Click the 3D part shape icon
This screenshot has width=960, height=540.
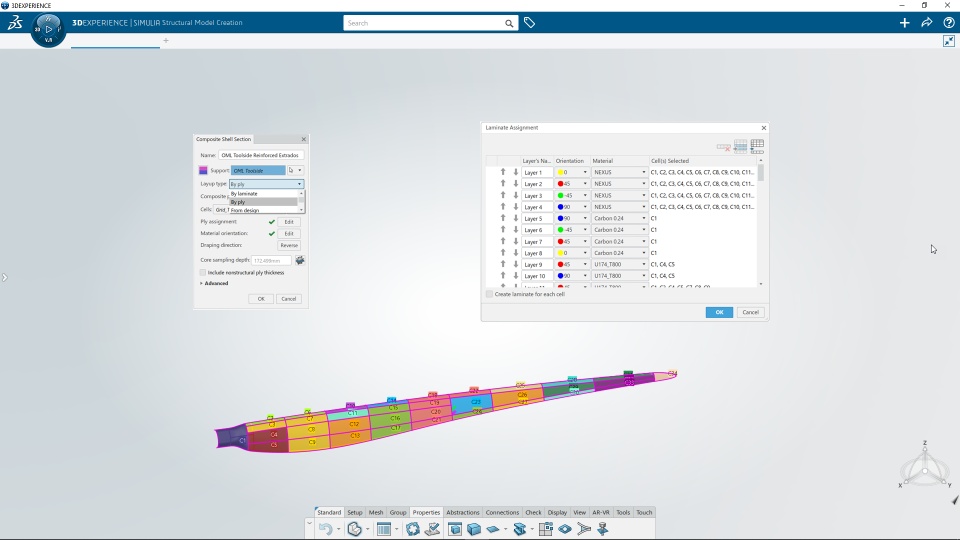(x=354, y=529)
